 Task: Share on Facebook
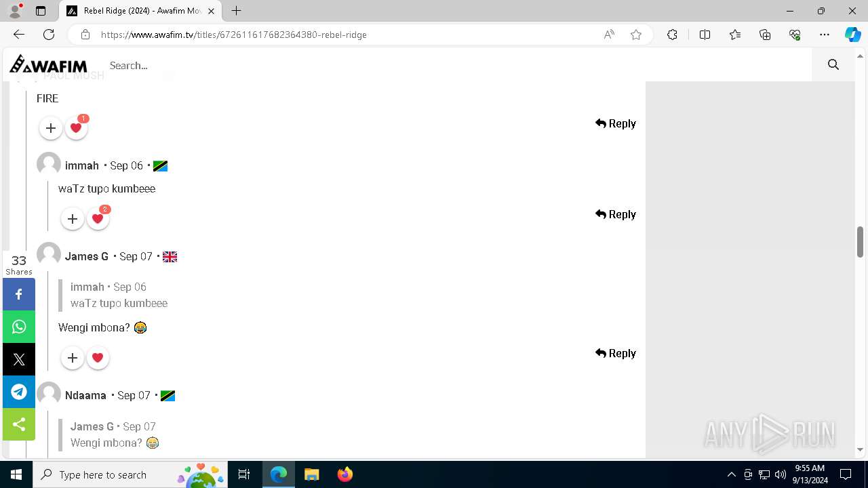coord(19,294)
